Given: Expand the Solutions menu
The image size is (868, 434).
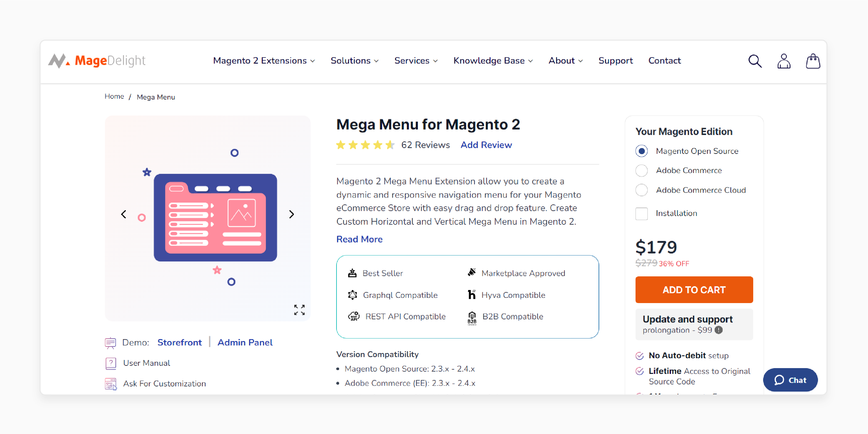Looking at the screenshot, I should click(355, 61).
